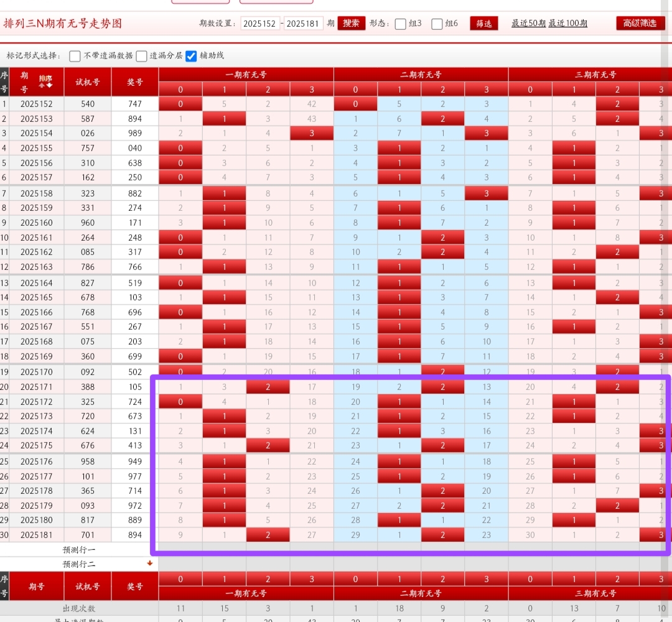Open the 最近50期 link

tap(528, 24)
